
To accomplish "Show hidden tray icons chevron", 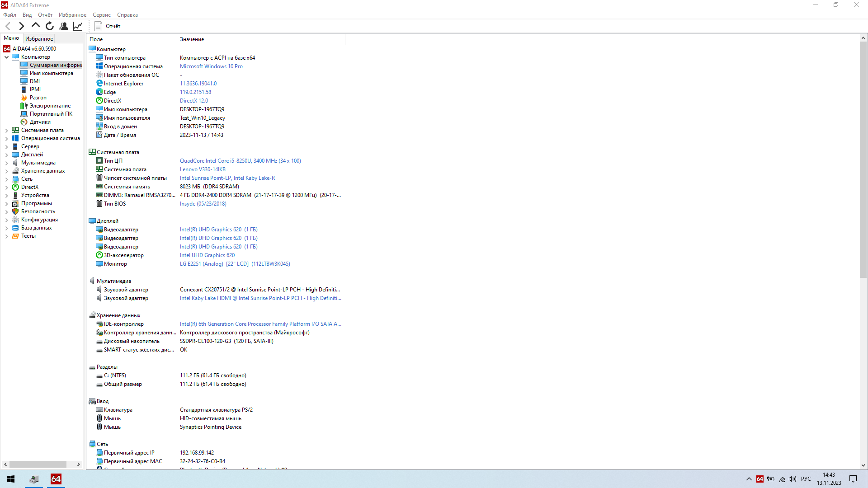I will tap(749, 479).
